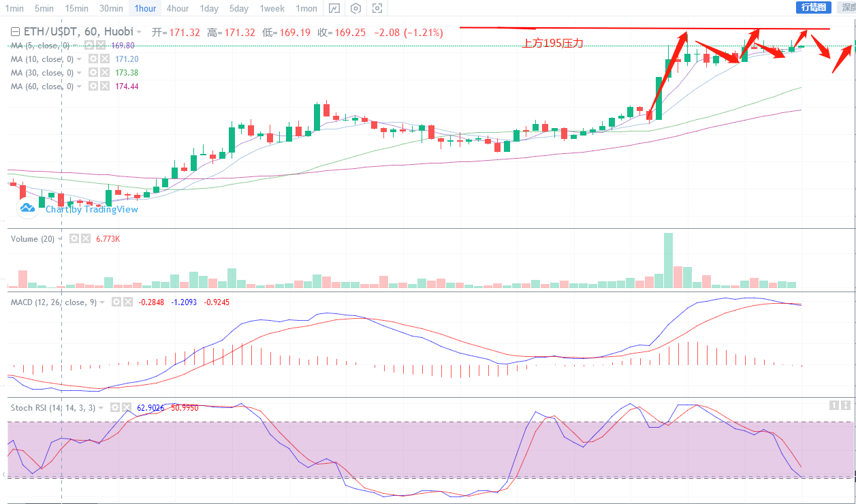Image resolution: width=856 pixels, height=504 pixels.
Task: Open the indicators chart icon in top toolbar
Action: tap(334, 8)
